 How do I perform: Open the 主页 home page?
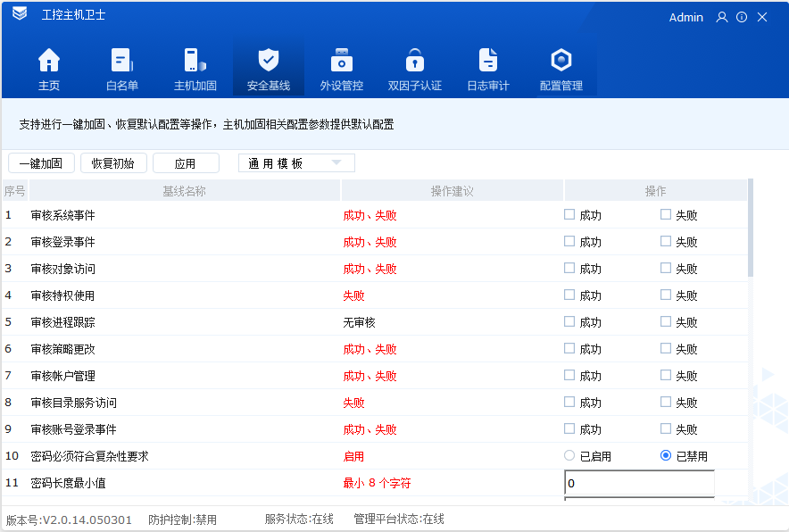click(x=49, y=67)
